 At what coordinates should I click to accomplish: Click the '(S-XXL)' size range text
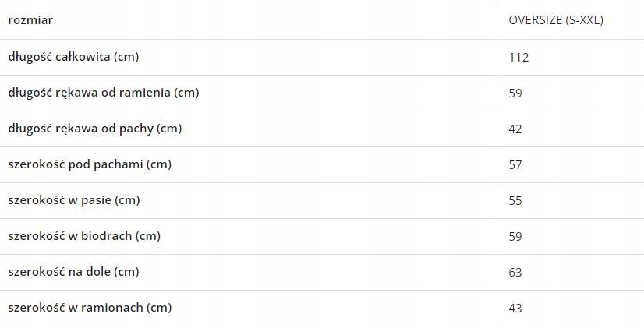[x=583, y=20]
